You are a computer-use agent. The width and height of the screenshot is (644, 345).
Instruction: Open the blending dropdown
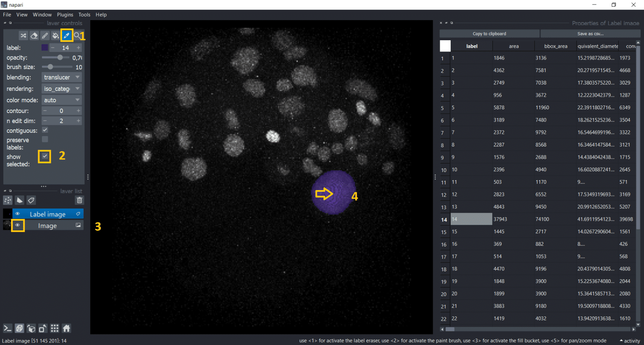pyautogui.click(x=61, y=77)
